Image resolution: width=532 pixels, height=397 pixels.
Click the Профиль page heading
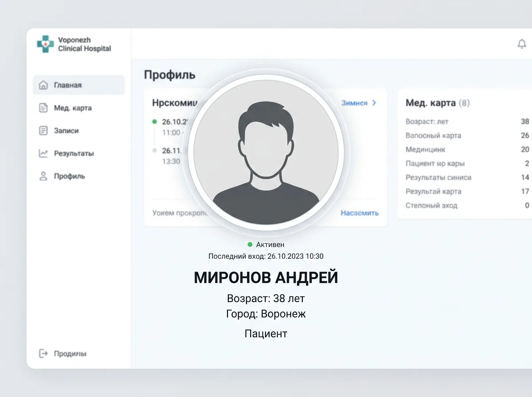170,74
